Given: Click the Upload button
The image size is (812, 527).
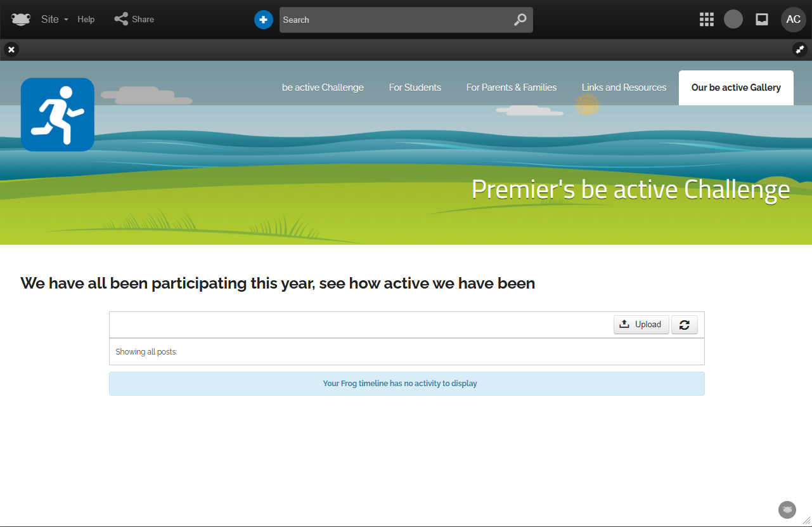Looking at the screenshot, I should 641,325.
